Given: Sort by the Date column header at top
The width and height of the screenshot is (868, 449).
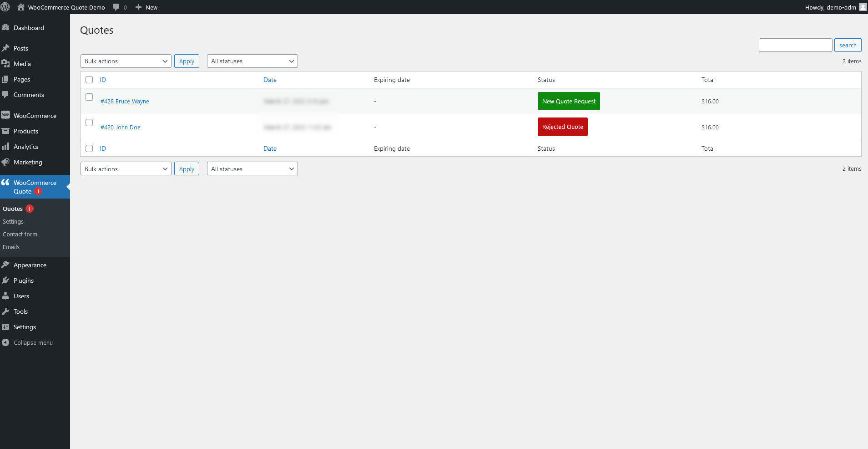Looking at the screenshot, I should tap(270, 80).
